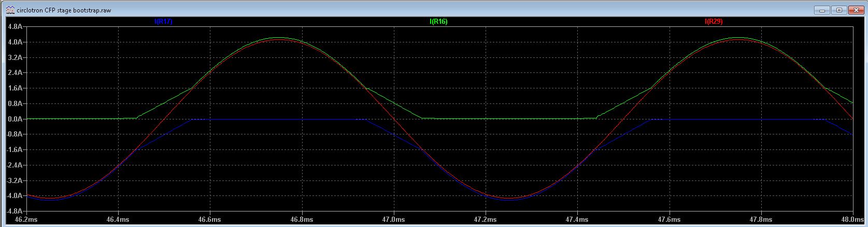Viewport: 868px width, 227px height.
Task: Click the 46.4ms time axis label
Action: (x=119, y=220)
